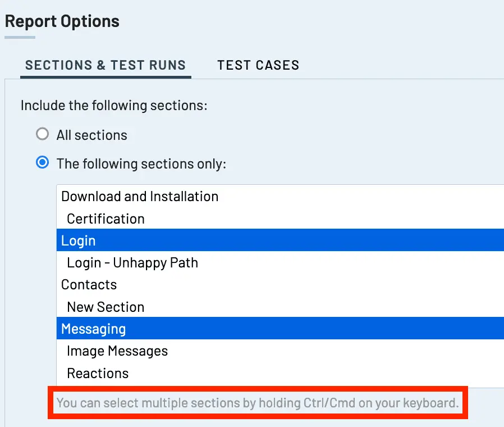
Task: Select the New Section entry
Action: [x=280, y=307]
